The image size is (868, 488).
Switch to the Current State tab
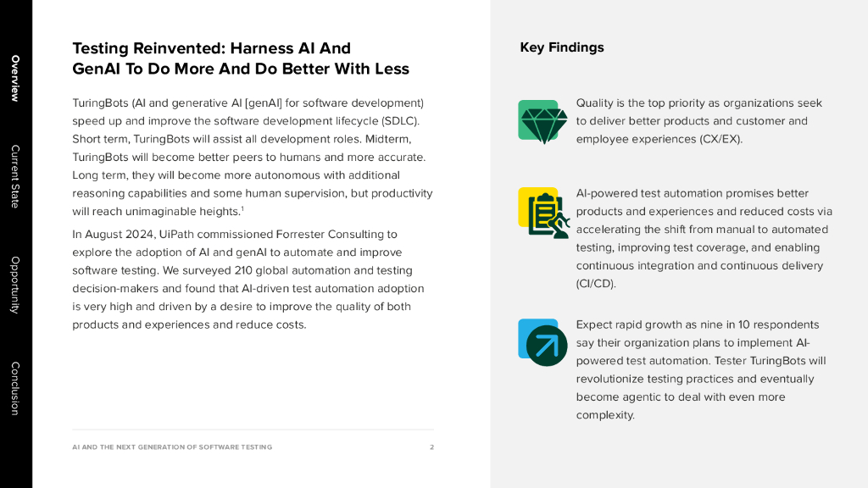(15, 176)
